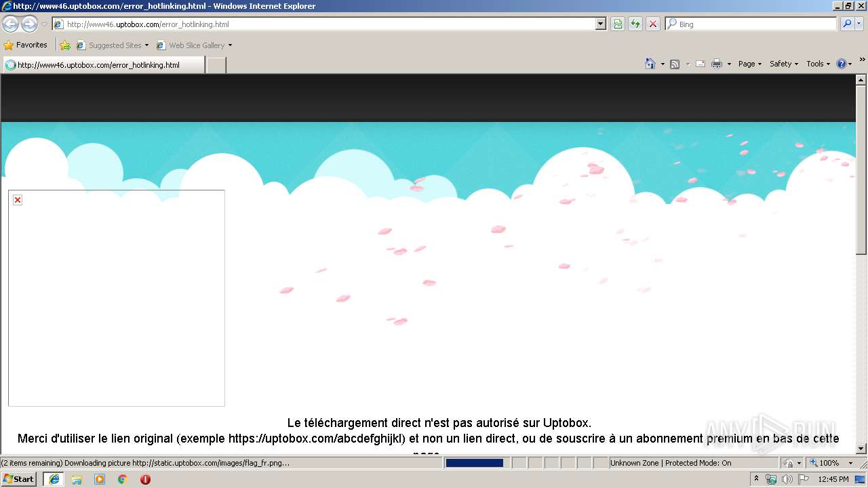Select the error_hotlinking.html tab

click(104, 65)
